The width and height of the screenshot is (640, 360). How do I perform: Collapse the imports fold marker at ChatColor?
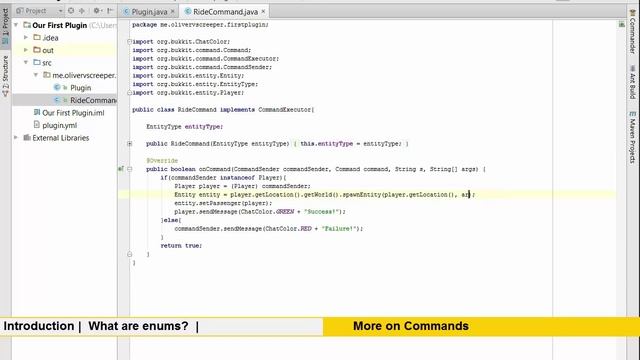129,42
